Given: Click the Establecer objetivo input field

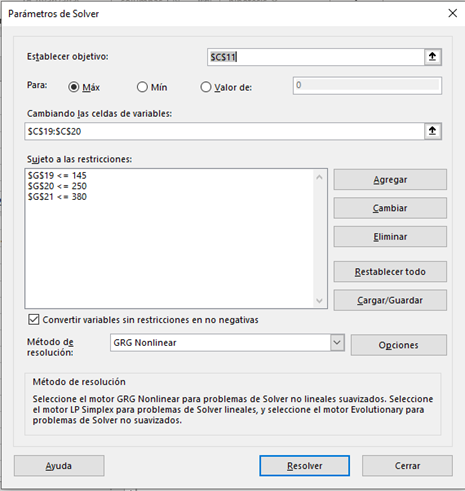Looking at the screenshot, I should [x=316, y=57].
